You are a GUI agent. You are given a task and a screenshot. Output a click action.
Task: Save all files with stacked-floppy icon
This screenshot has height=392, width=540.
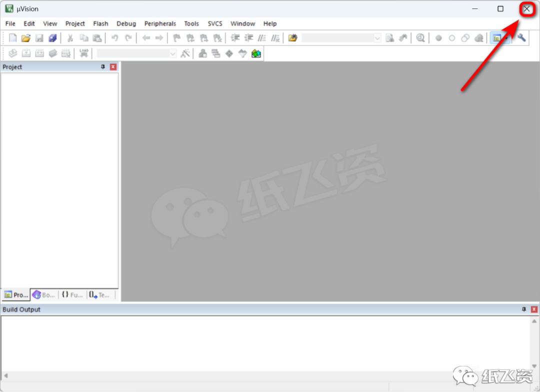pos(52,38)
